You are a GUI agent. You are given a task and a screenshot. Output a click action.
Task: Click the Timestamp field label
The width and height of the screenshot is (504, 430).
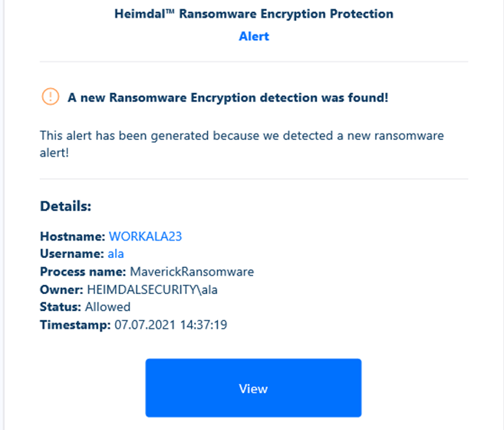tap(75, 325)
